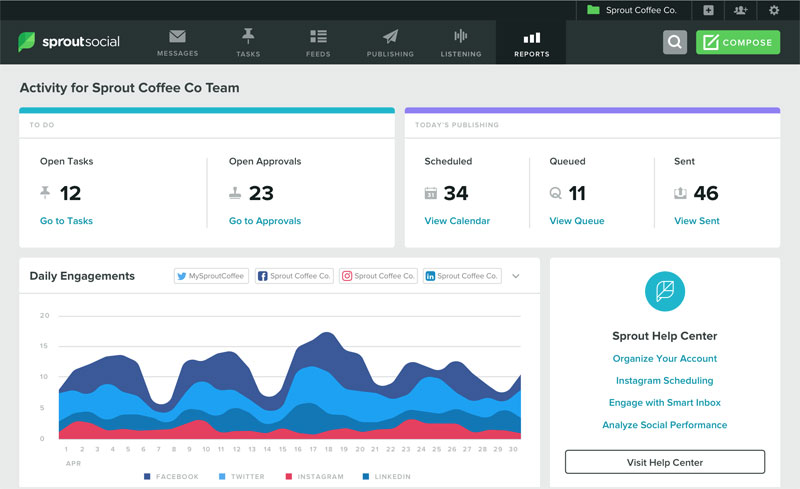Image resolution: width=800 pixels, height=489 pixels.
Task: Click day 30 on the chart axis
Action: [x=513, y=449]
